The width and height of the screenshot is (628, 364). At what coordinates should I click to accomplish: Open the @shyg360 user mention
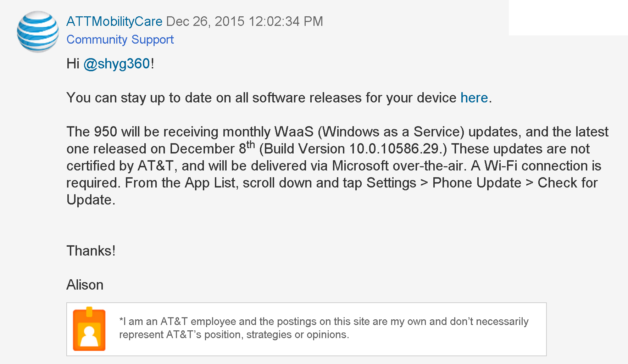click(117, 64)
